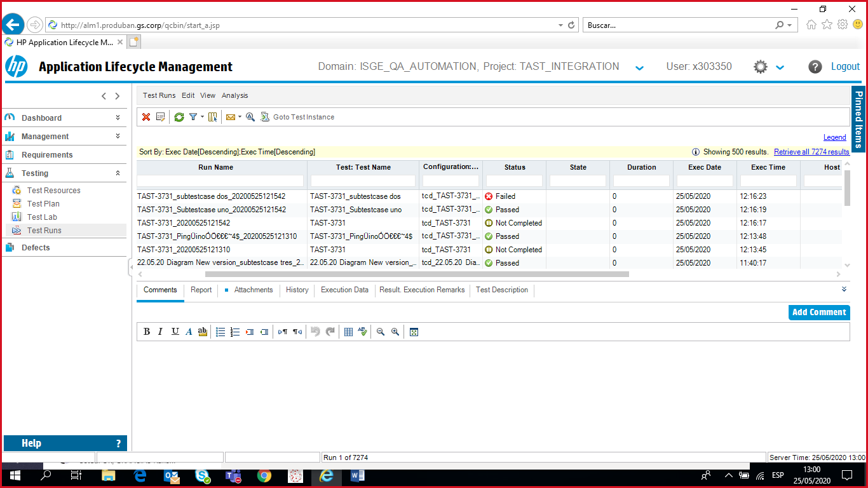This screenshot has width=868, height=488.
Task: Toggle italic formatting in comment editor
Action: coord(160,332)
